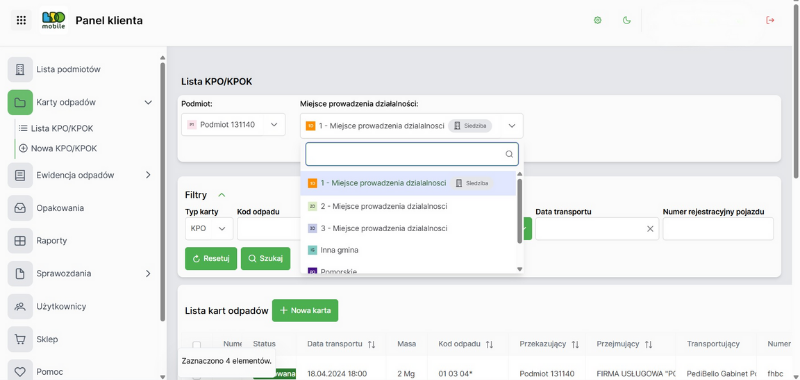
Task: Select option 1 - Miejsce prowadzenia działalności
Action: [x=408, y=183]
